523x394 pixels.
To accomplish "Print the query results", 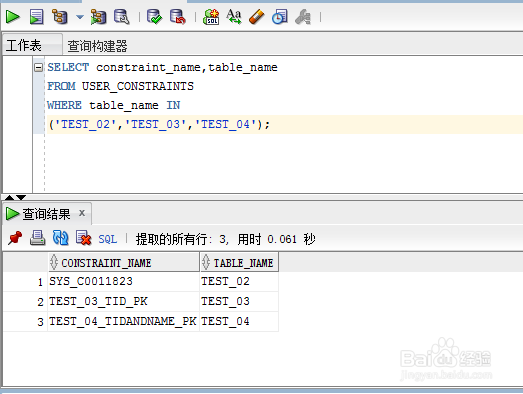I will [38, 238].
